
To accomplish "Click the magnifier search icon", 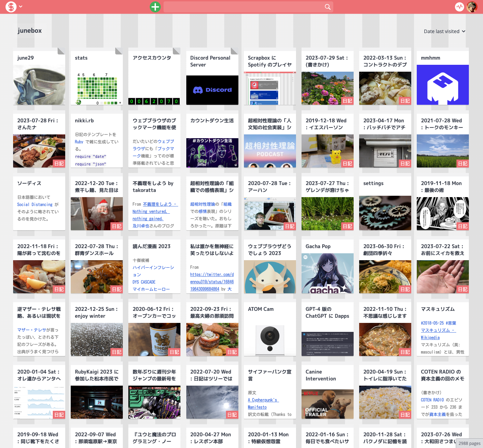I will [327, 7].
